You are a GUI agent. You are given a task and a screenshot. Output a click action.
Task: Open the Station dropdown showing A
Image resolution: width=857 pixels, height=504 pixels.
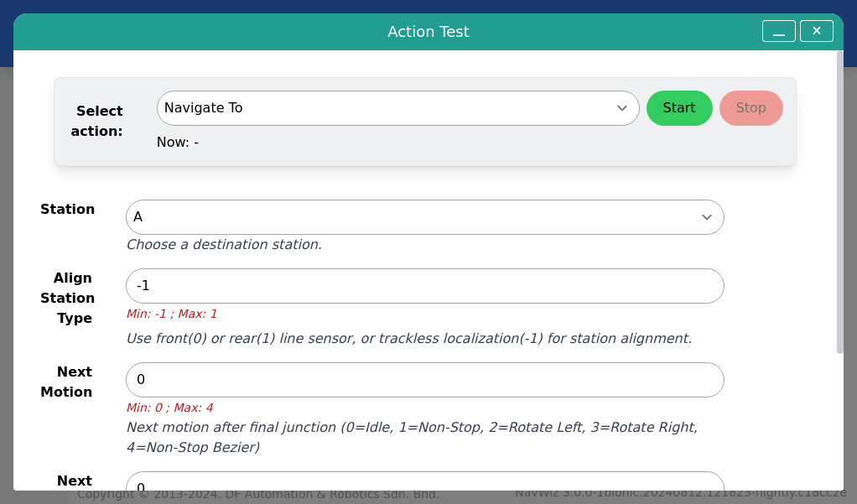(x=424, y=217)
